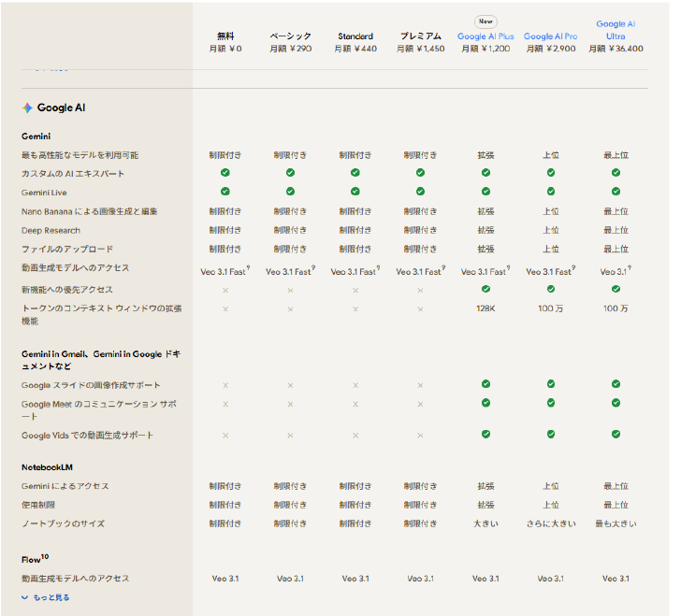
Task: Click Gemini row Veo 3.1 value in Ultra column
Action: 616,271
